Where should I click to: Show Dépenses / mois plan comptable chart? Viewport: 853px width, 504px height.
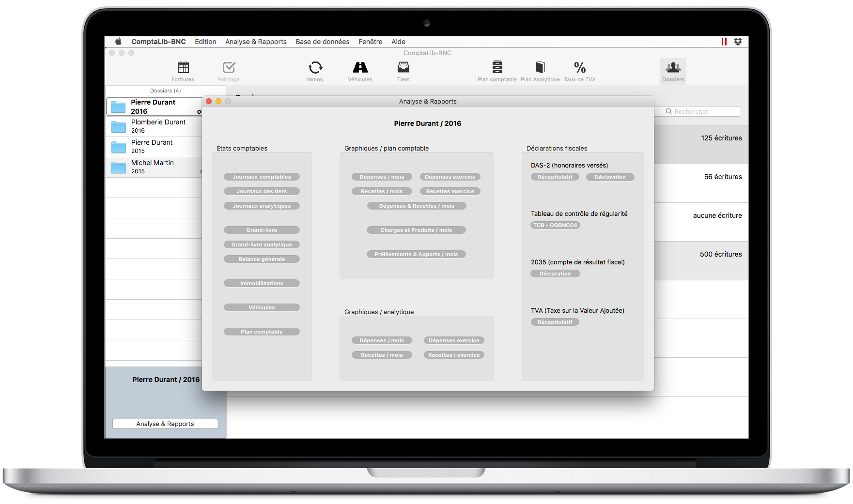coord(382,177)
